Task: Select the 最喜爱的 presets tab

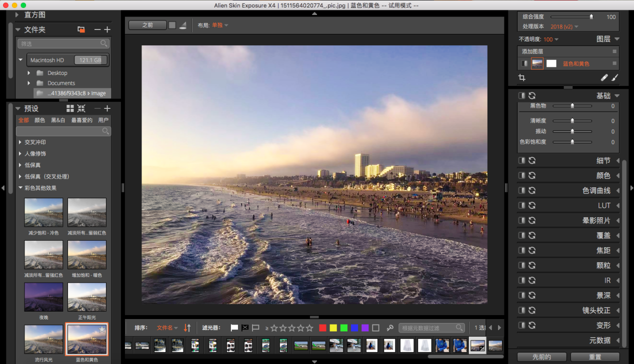Action: coord(81,120)
